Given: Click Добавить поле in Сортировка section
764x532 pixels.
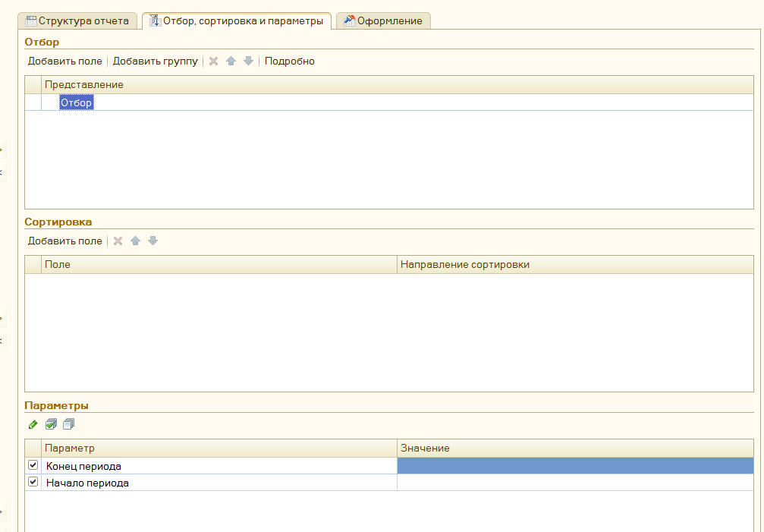Looking at the screenshot, I should tap(64, 241).
